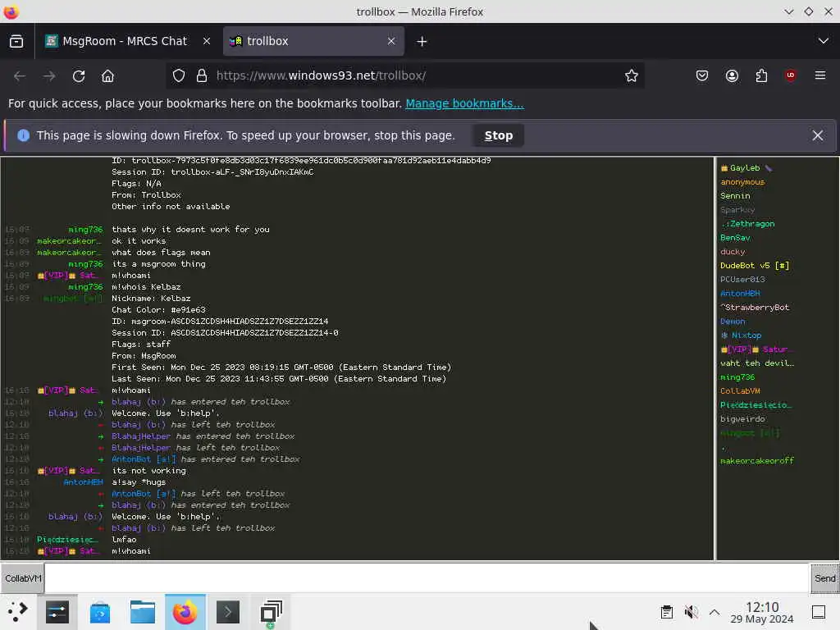Dismiss the slowing down Firefox notification
840x630 pixels.
click(818, 136)
